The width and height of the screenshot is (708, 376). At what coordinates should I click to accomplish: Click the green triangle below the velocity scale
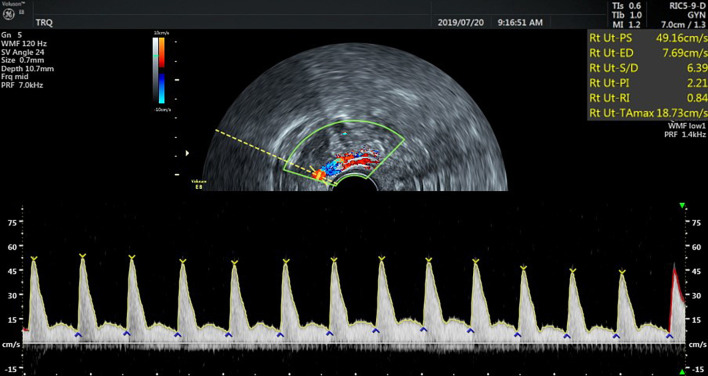click(682, 371)
